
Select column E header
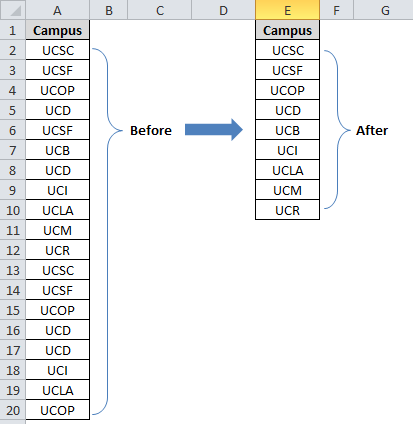click(288, 10)
